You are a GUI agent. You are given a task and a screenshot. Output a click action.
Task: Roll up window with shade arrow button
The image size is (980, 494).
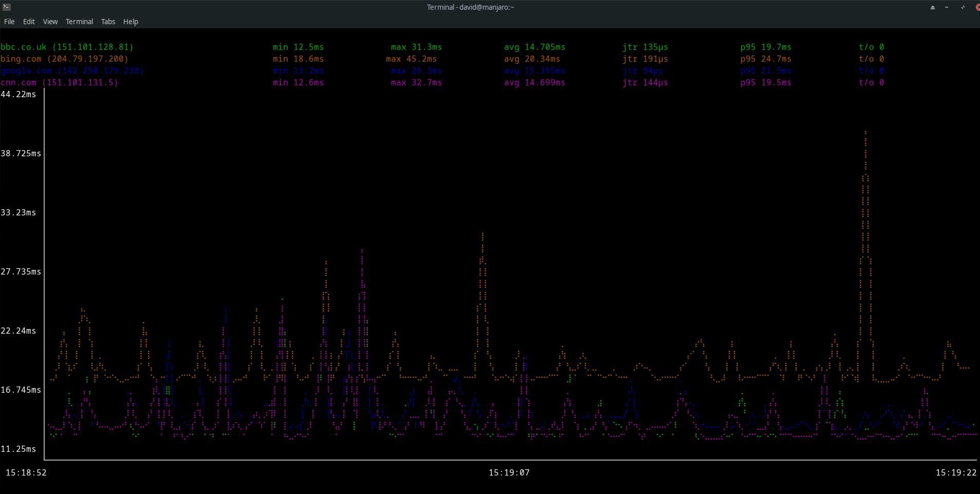click(x=932, y=7)
